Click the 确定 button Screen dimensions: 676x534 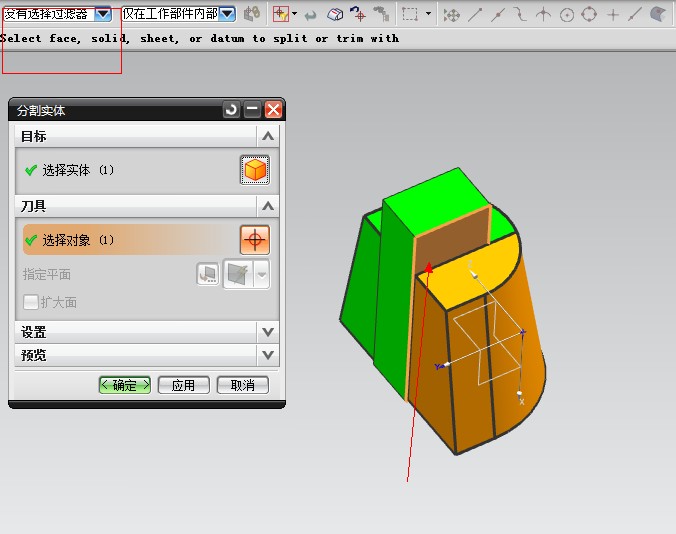pos(125,385)
